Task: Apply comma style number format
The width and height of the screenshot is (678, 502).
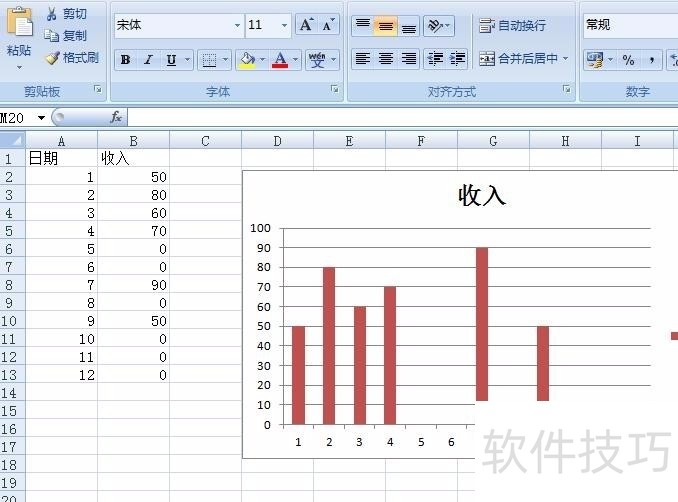Action: point(651,60)
